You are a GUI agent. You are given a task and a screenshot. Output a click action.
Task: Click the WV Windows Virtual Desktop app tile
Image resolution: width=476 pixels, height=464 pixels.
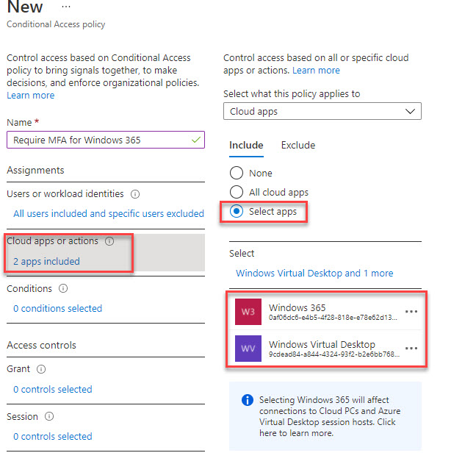pyautogui.click(x=248, y=349)
